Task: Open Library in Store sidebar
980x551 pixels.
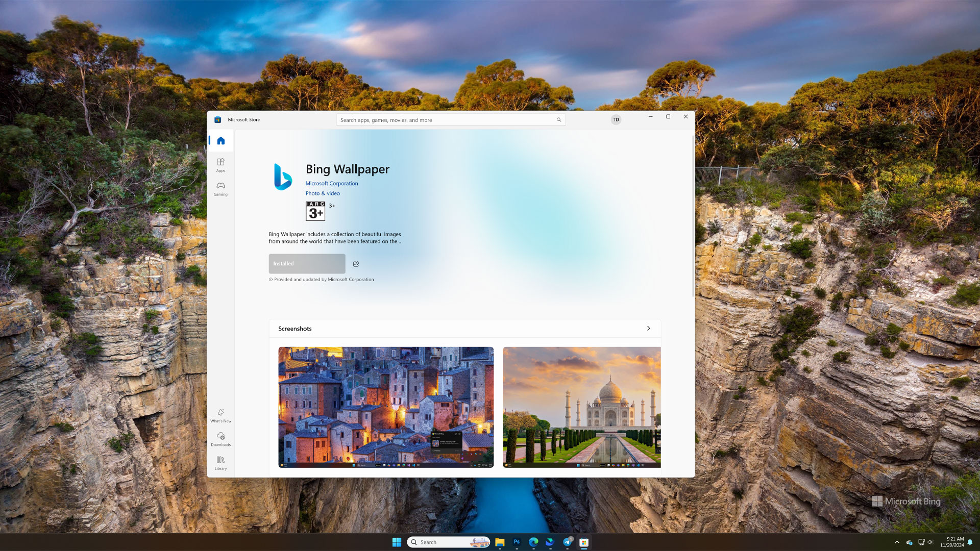Action: click(x=220, y=463)
